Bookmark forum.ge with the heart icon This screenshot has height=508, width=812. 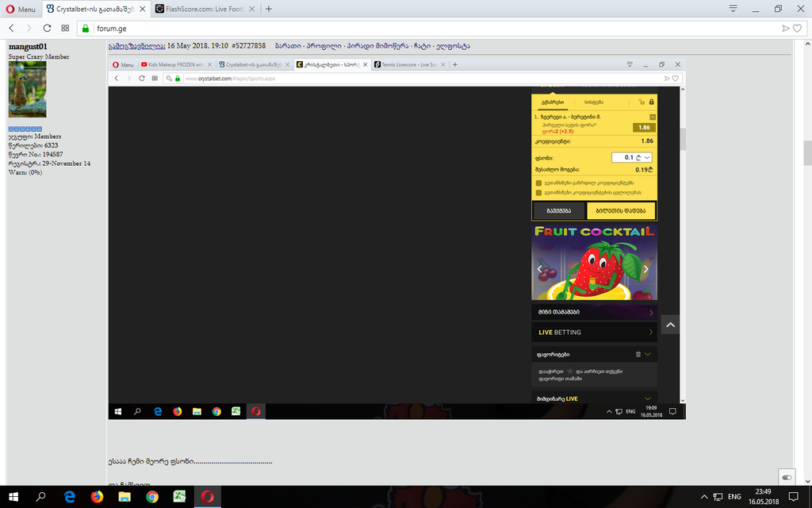pyautogui.click(x=798, y=29)
